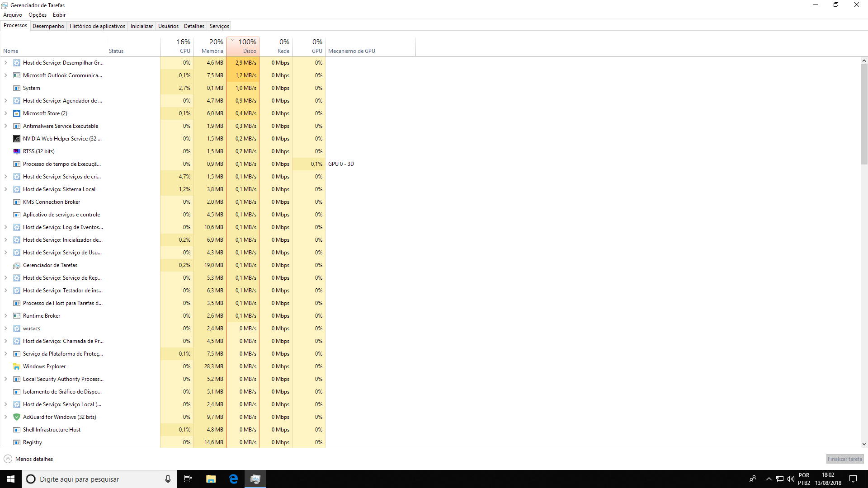The height and width of the screenshot is (488, 868).
Task: Click the Antimalware Service Executable icon
Action: (x=17, y=126)
